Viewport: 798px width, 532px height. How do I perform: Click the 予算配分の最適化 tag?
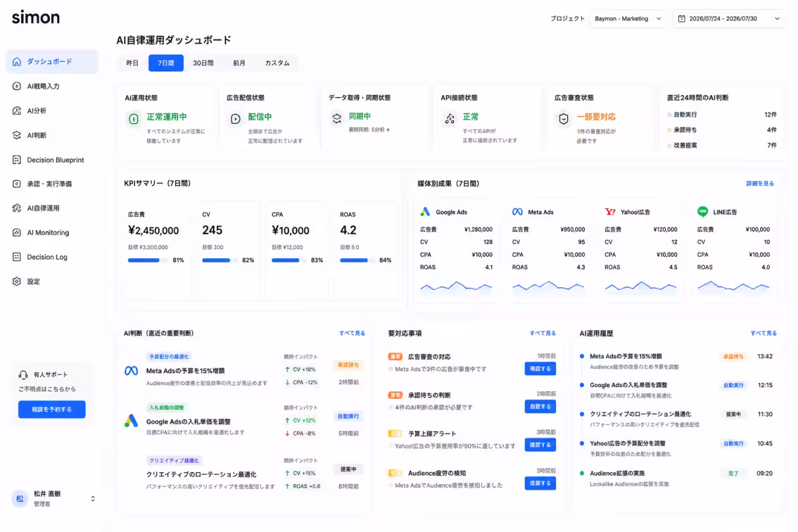169,356
